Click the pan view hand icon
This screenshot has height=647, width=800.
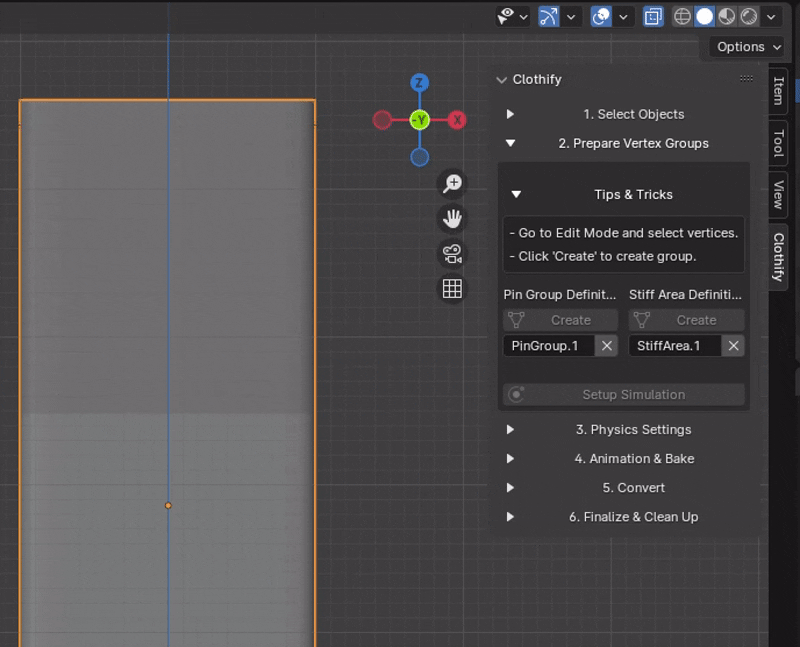pyautogui.click(x=452, y=218)
